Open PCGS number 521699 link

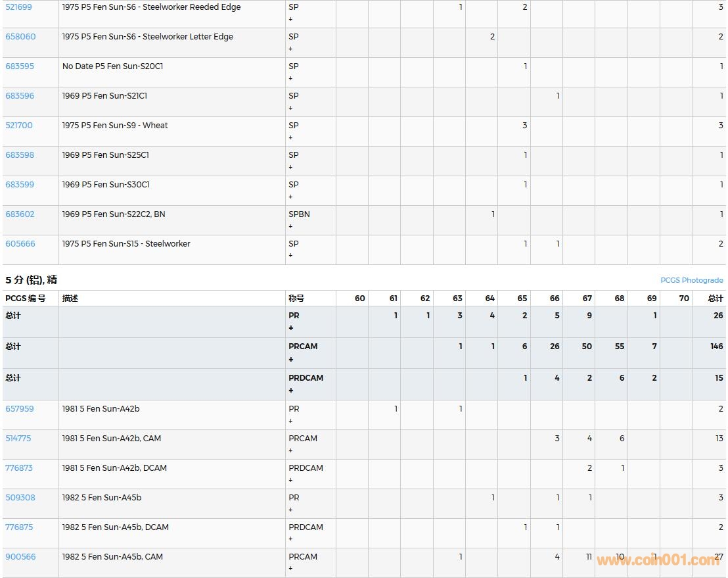[x=18, y=7]
